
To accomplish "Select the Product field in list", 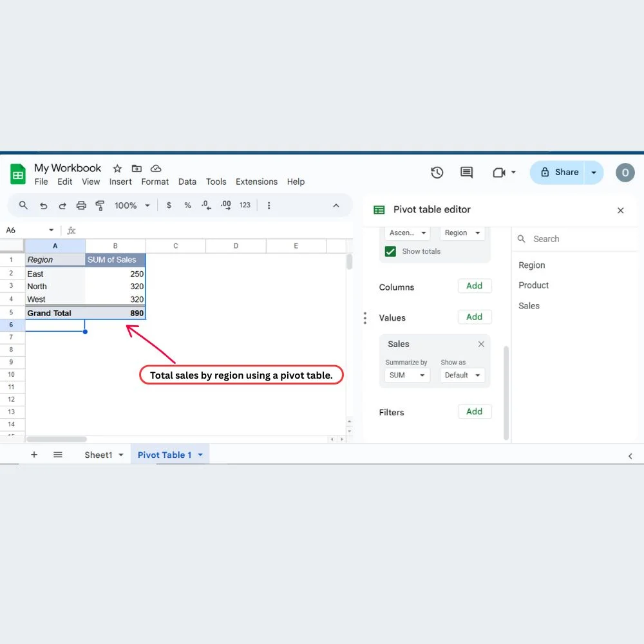I will (533, 285).
